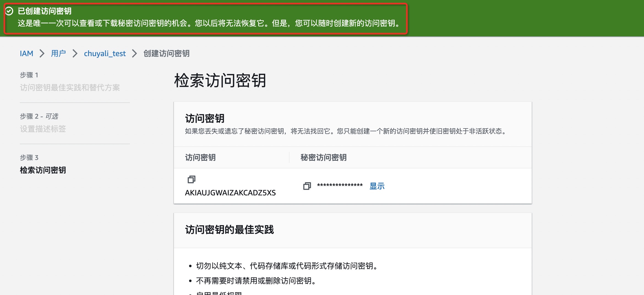Click the 步骤 3 label
The image size is (644, 295).
point(29,157)
